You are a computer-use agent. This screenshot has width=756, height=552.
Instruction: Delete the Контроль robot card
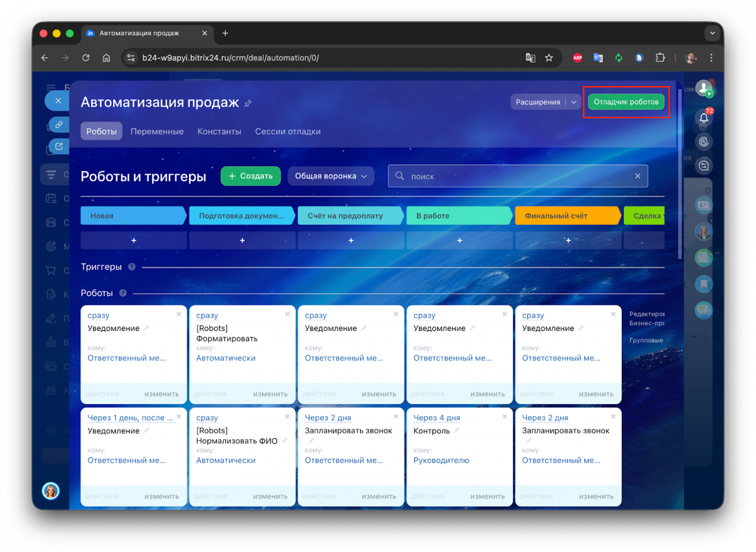(x=504, y=416)
